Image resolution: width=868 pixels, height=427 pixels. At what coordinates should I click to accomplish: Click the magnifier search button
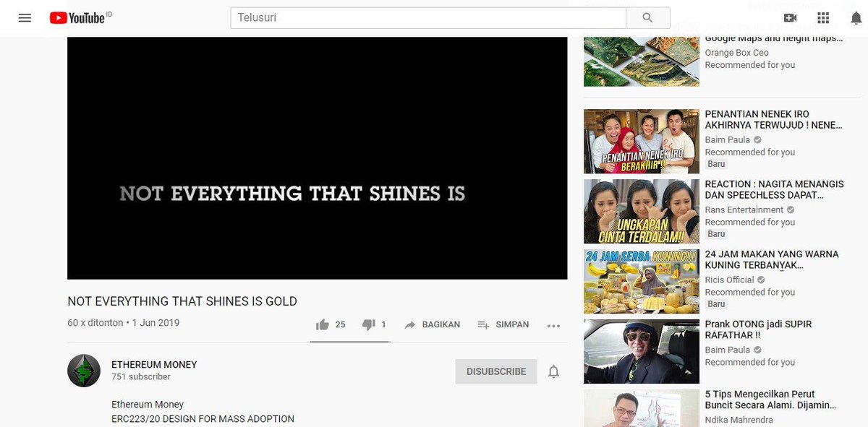(648, 17)
